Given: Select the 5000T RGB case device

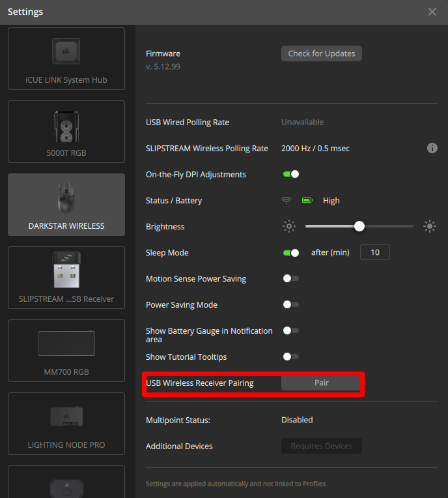Looking at the screenshot, I should (66, 132).
